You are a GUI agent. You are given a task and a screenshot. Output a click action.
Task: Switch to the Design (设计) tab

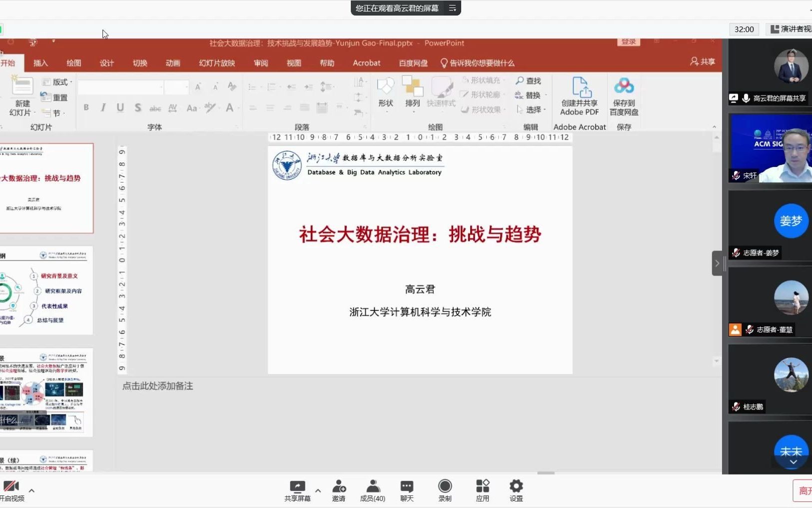(106, 63)
